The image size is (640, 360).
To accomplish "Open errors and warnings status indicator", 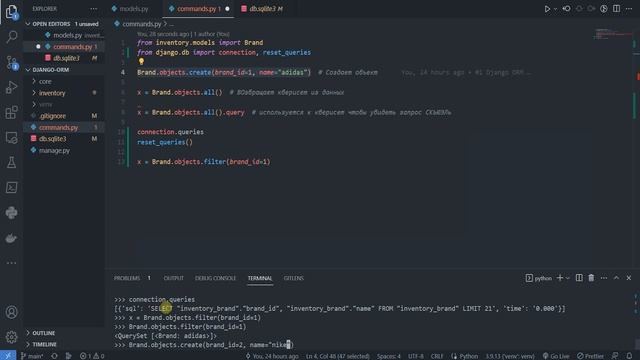I will tap(92, 356).
